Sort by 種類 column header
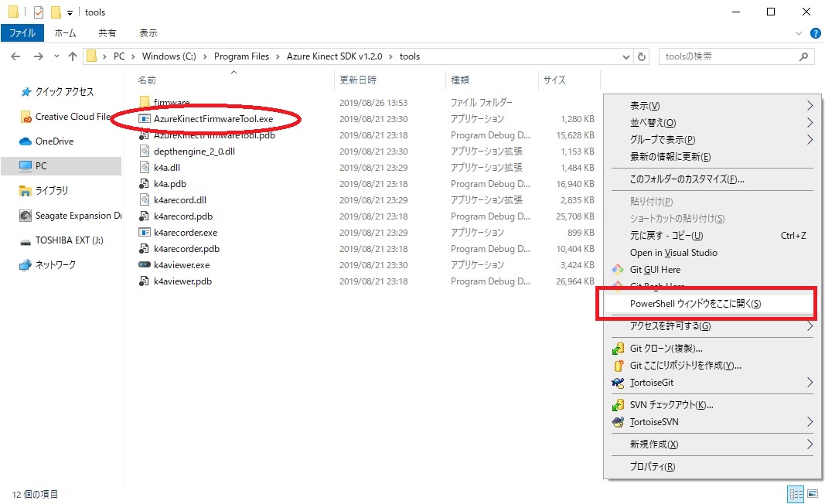Screen dimensions: 825x504 460,80
